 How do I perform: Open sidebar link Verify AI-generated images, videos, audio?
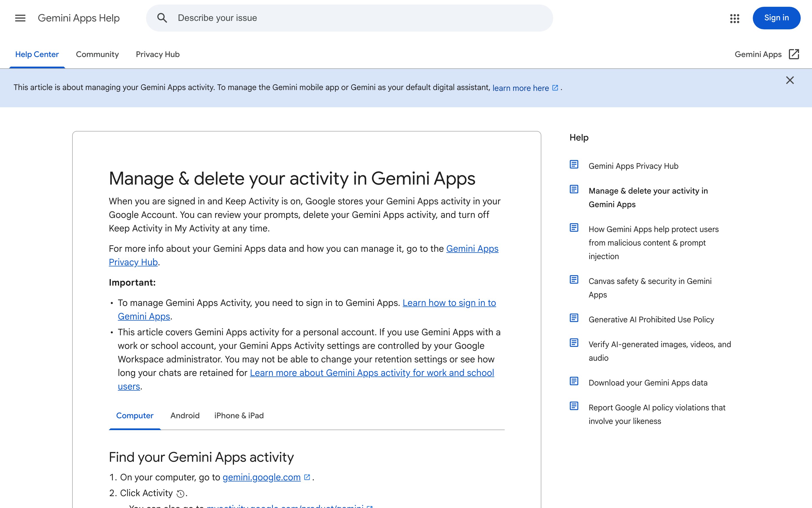tap(660, 351)
